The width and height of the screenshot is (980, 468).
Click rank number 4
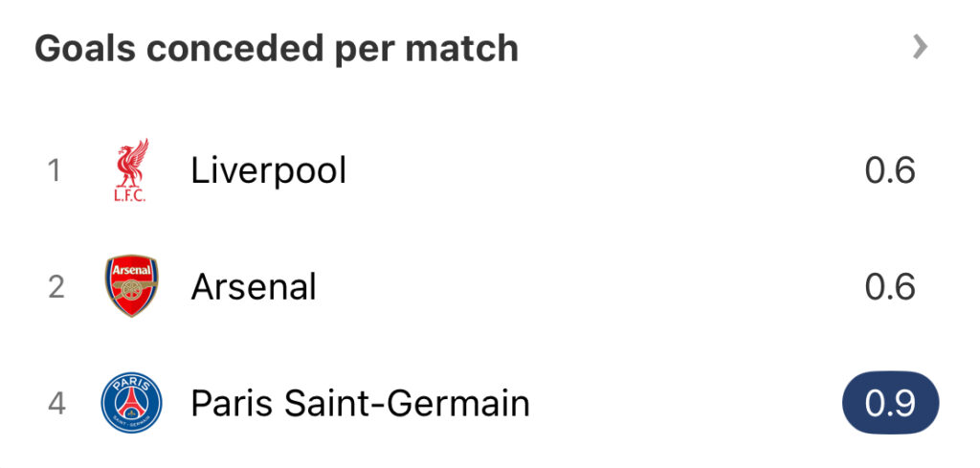[56, 403]
